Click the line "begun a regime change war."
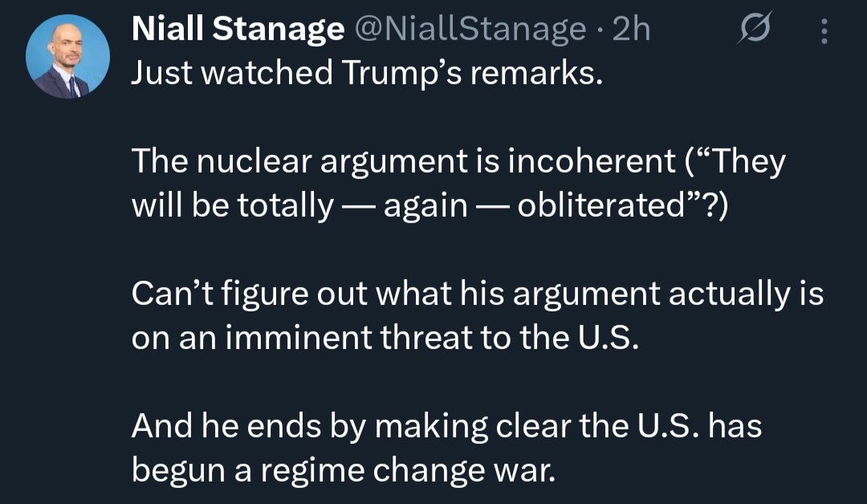 point(343,469)
